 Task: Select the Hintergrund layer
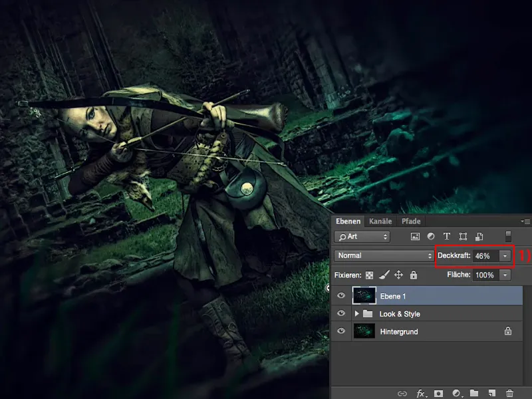point(412,331)
